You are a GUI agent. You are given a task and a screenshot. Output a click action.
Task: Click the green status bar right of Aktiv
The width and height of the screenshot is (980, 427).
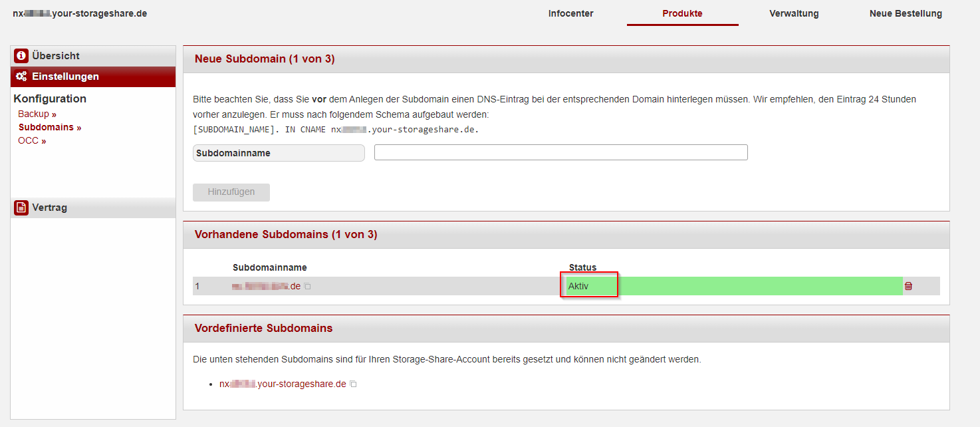[758, 286]
